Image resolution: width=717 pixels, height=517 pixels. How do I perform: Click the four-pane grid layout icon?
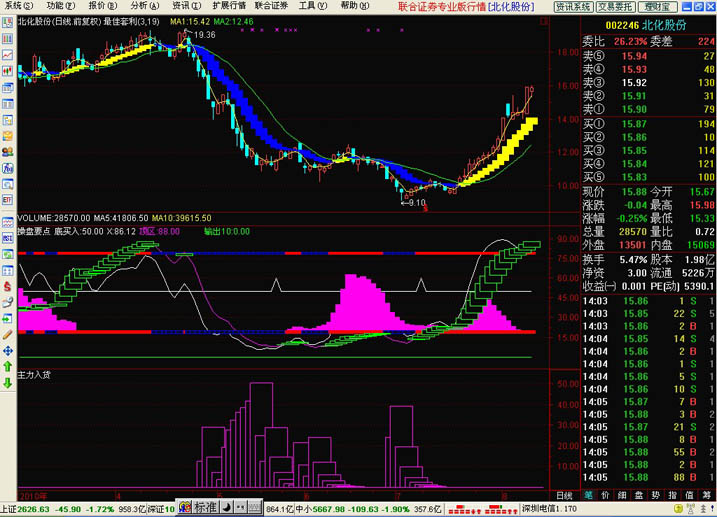(x=8, y=271)
